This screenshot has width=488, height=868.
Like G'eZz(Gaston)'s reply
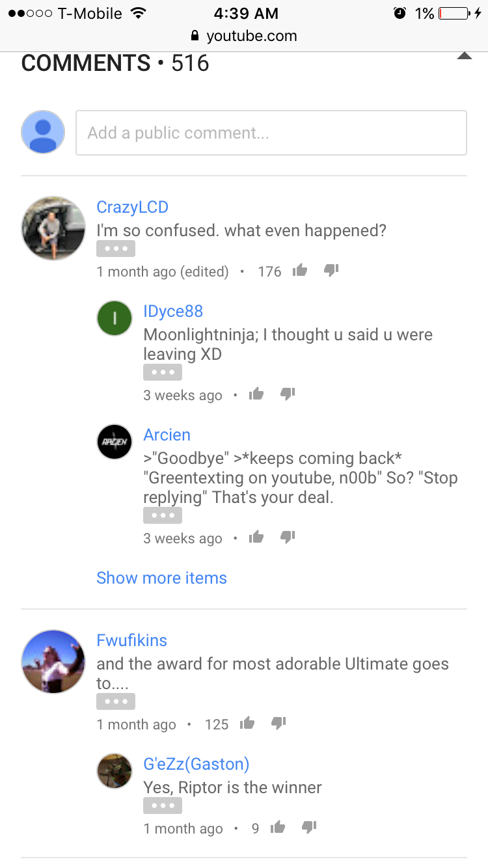(x=278, y=827)
